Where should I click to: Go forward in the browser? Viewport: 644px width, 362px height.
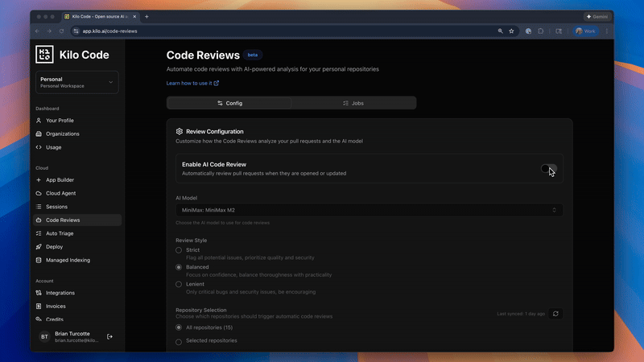[x=49, y=31]
